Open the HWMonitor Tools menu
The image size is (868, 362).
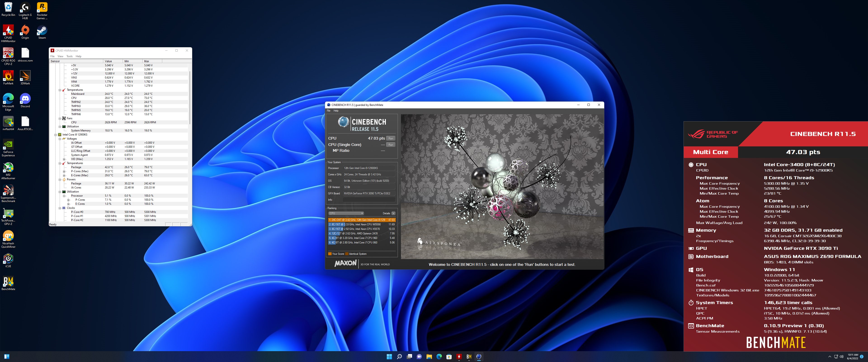[x=69, y=56]
